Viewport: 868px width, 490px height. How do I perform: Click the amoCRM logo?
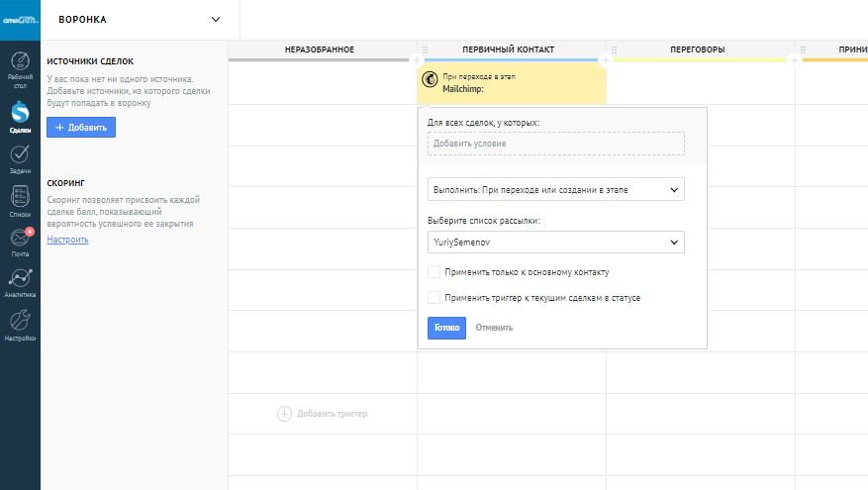pos(20,18)
